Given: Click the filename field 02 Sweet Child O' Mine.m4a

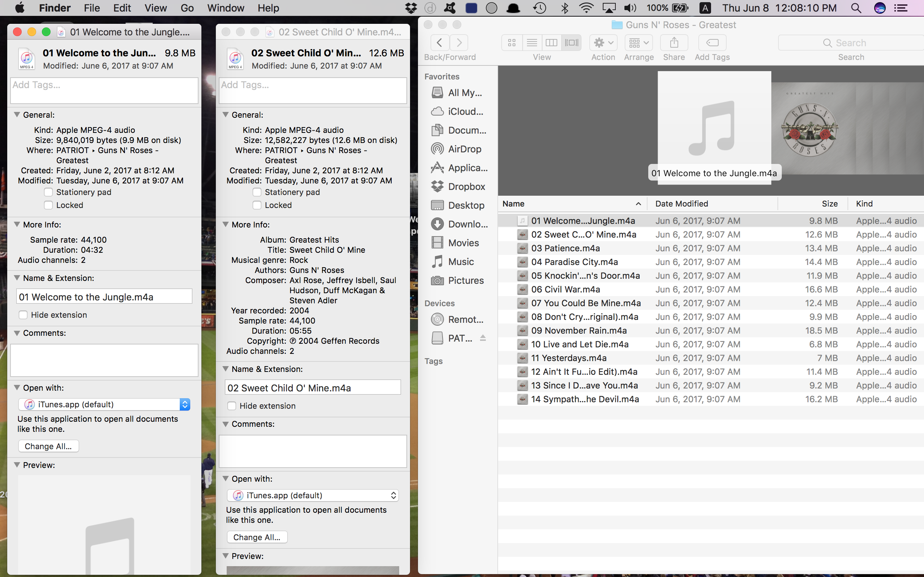Looking at the screenshot, I should pos(313,387).
